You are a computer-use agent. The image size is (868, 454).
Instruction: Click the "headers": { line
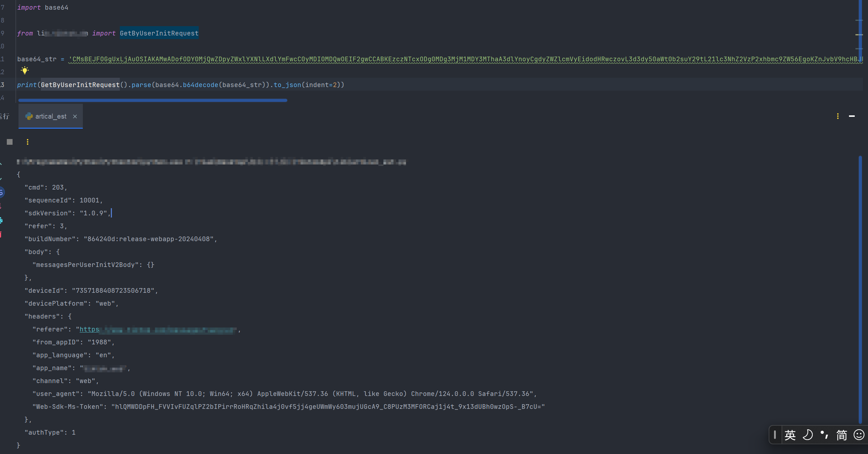[x=48, y=316]
